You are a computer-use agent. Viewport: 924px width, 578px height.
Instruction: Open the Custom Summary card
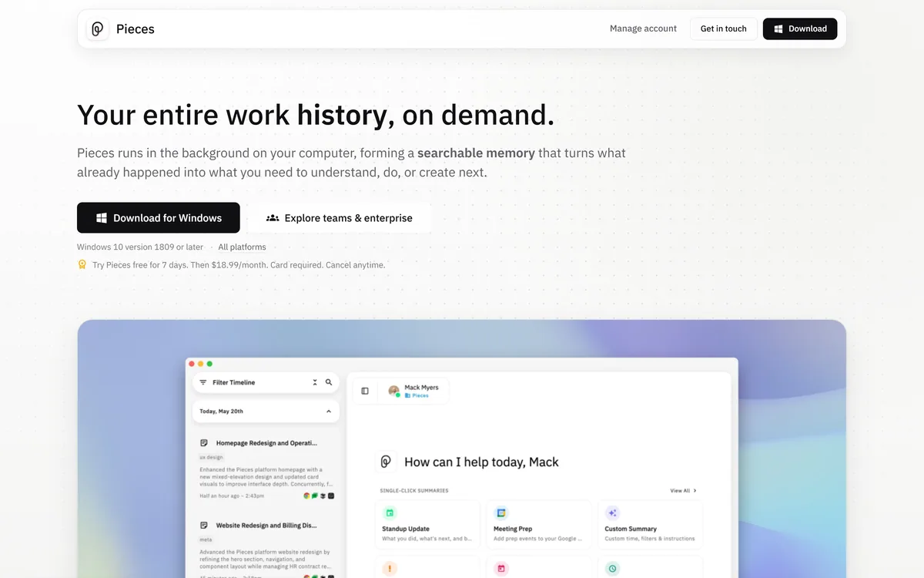click(x=651, y=524)
